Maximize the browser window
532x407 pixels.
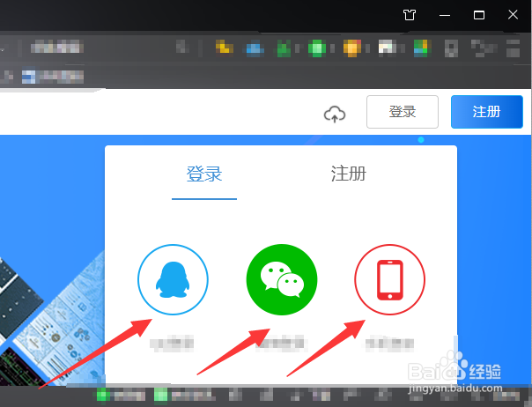click(x=479, y=15)
